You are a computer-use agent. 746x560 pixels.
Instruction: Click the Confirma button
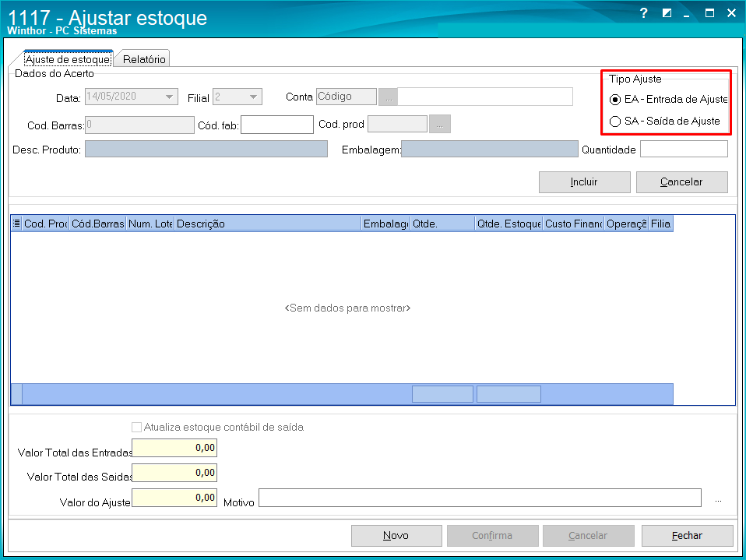point(492,536)
